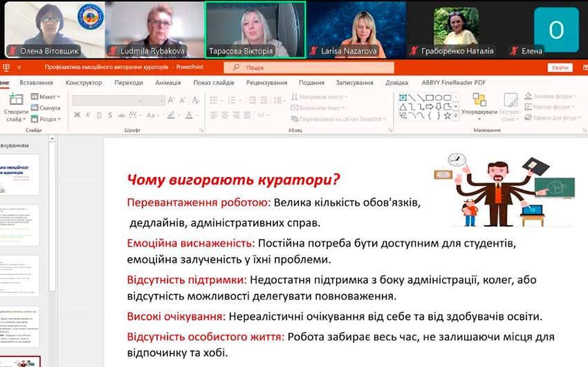This screenshot has width=588, height=367.
Task: Click muted mic icon for Олена Вітовщик
Action: (x=10, y=51)
